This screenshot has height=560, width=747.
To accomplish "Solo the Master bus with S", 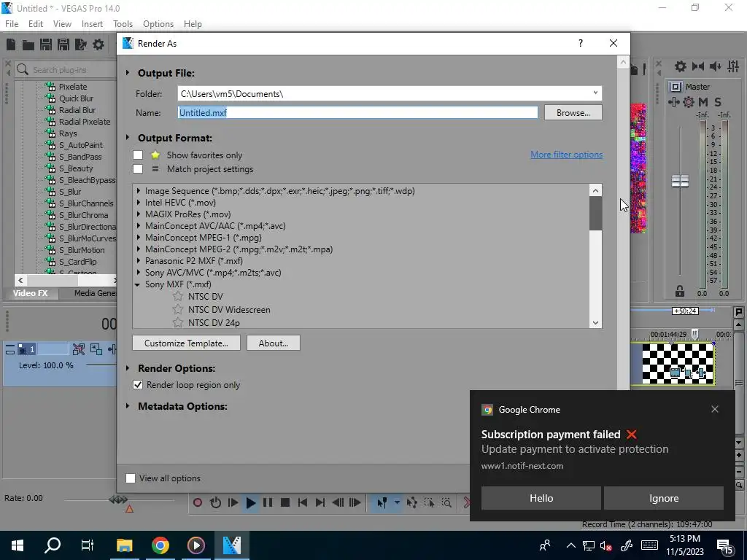I will click(x=718, y=102).
